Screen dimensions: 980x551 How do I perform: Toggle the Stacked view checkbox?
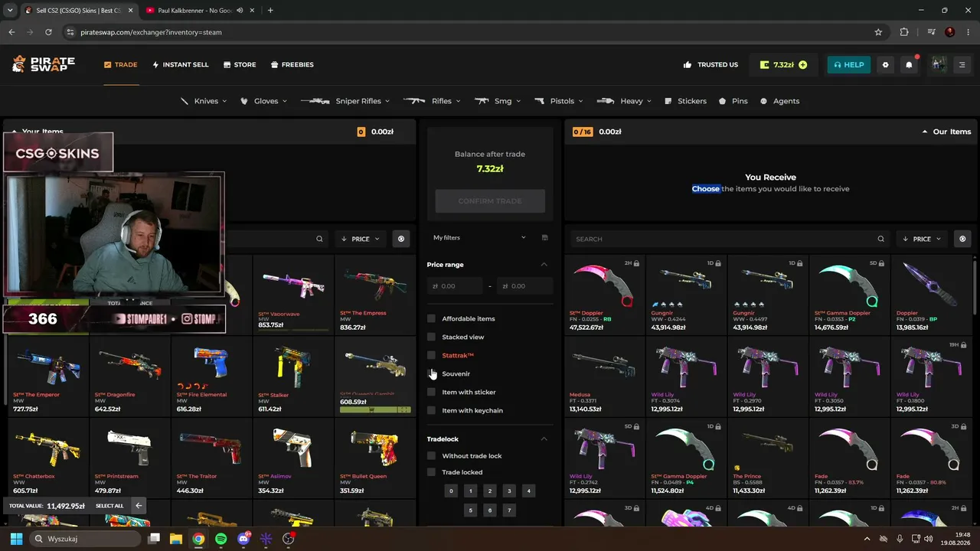[x=431, y=337]
